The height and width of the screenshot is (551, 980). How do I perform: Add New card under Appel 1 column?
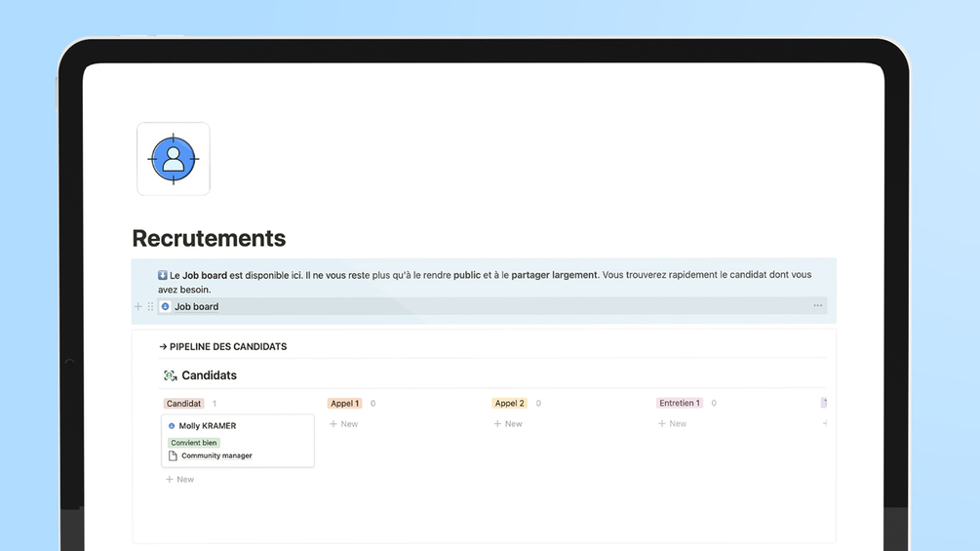(344, 423)
